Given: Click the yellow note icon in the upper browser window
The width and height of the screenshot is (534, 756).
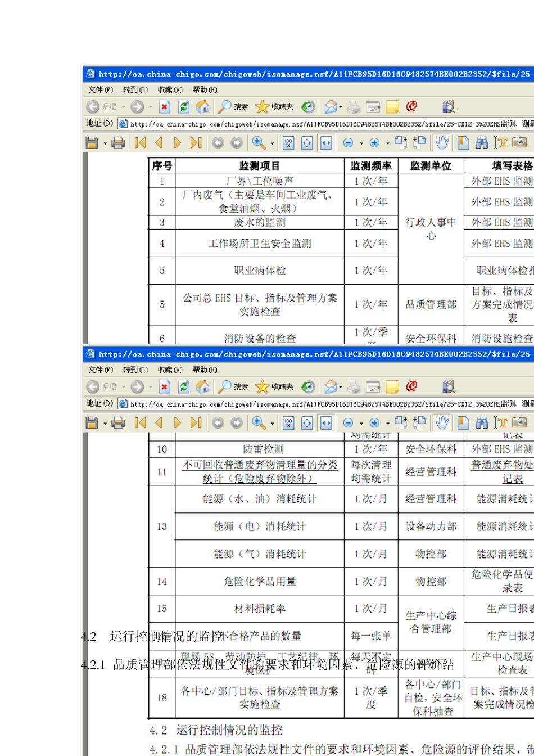Looking at the screenshot, I should pos(392,106).
